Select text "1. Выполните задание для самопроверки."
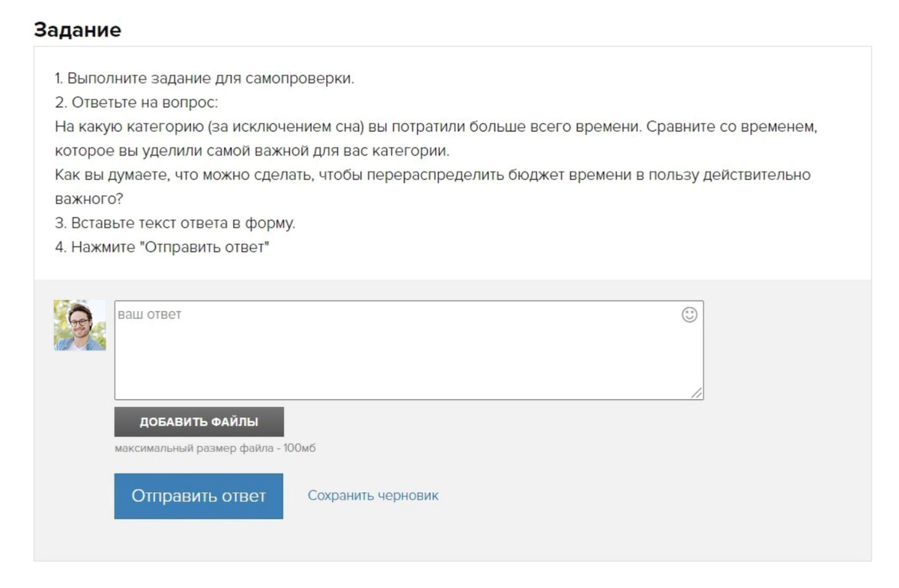 [x=205, y=79]
